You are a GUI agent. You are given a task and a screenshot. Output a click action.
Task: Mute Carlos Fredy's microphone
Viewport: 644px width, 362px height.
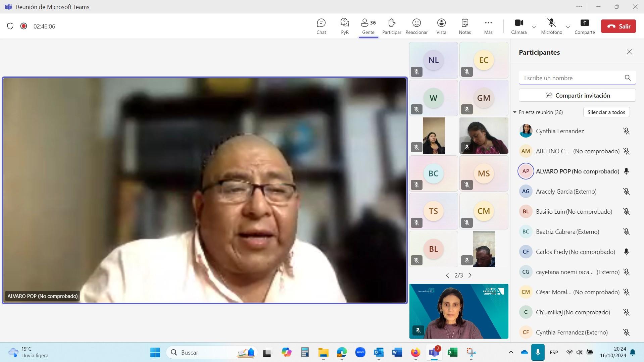(626, 252)
